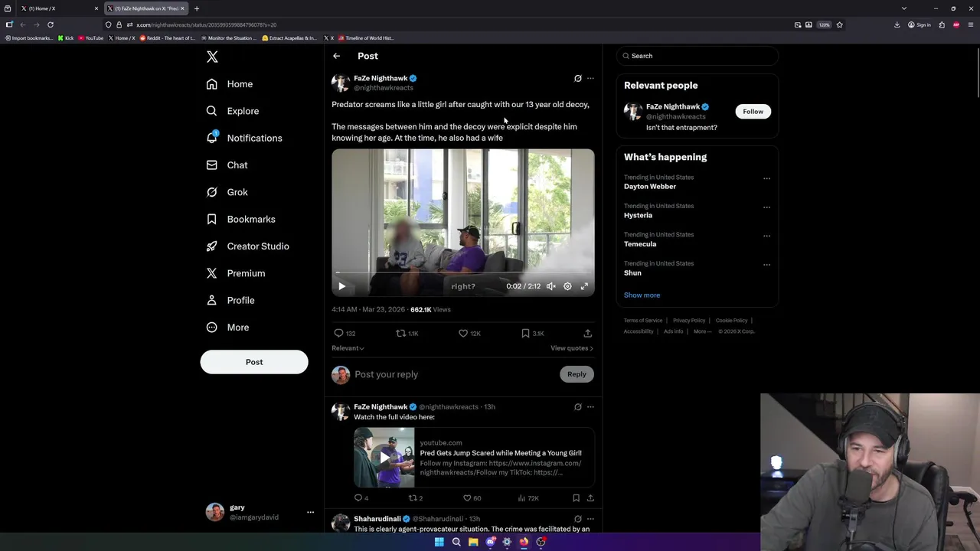Open more options on main post
The height and width of the screenshot is (551, 980).
(590, 78)
